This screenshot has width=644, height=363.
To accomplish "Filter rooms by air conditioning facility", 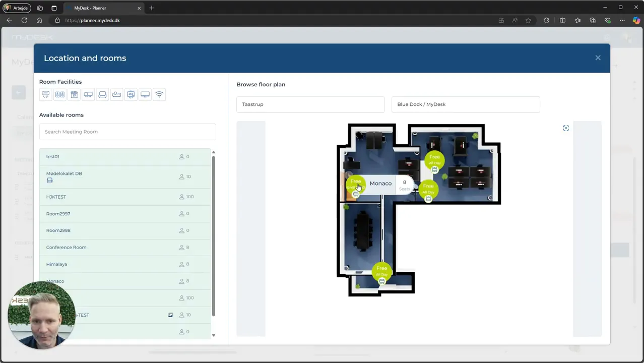I will pos(46,94).
